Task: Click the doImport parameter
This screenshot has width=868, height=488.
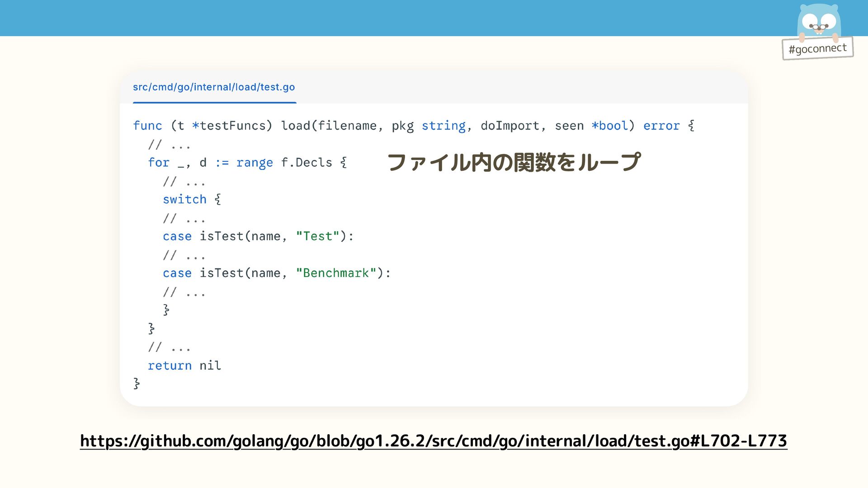Action: pos(509,126)
